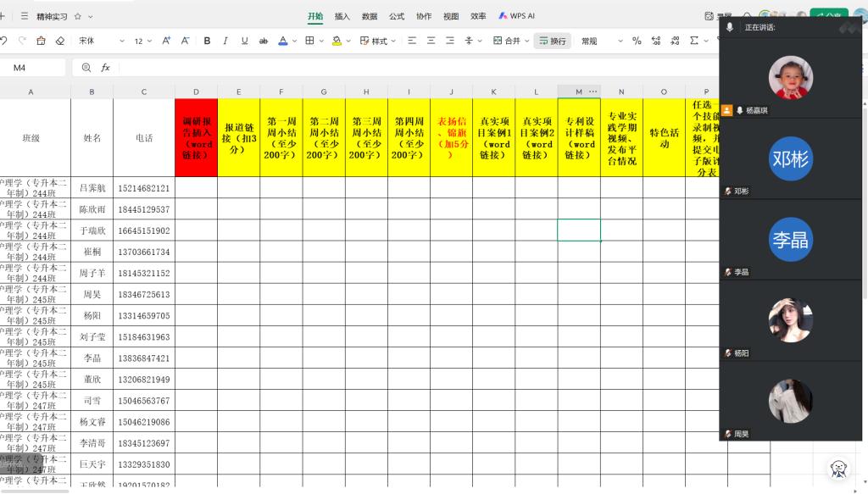Open the 公式 tab

(x=397, y=16)
